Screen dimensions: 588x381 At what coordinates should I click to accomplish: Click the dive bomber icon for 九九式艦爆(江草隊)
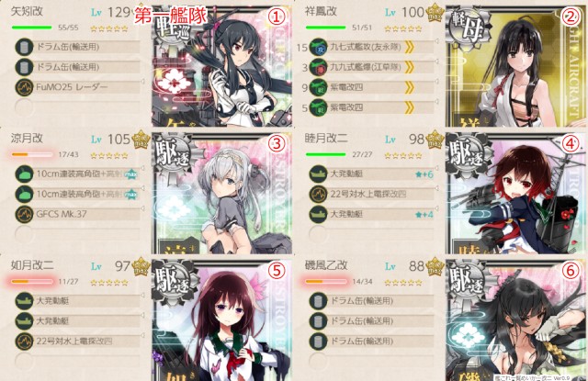319,67
